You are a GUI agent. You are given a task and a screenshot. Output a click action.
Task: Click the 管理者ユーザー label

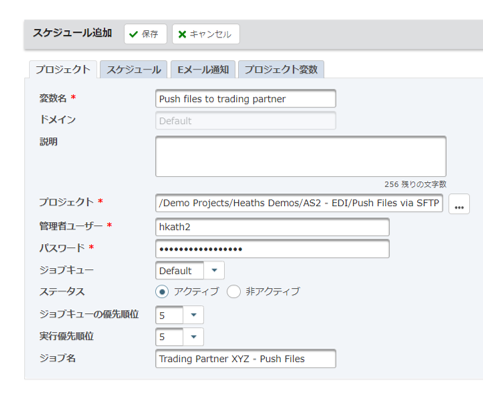tap(71, 226)
